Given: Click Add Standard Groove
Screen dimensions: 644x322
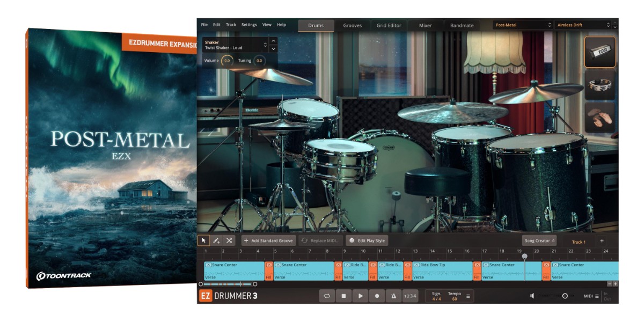Looking at the screenshot, I should (x=268, y=240).
